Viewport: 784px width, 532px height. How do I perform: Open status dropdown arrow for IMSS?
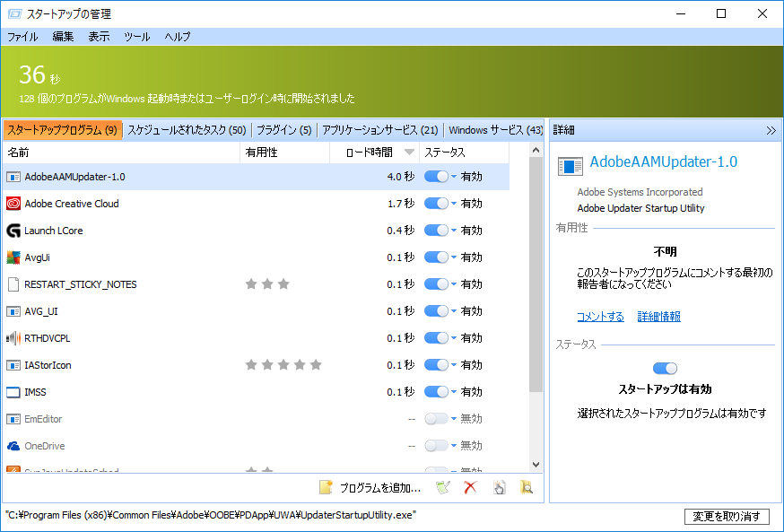click(454, 393)
